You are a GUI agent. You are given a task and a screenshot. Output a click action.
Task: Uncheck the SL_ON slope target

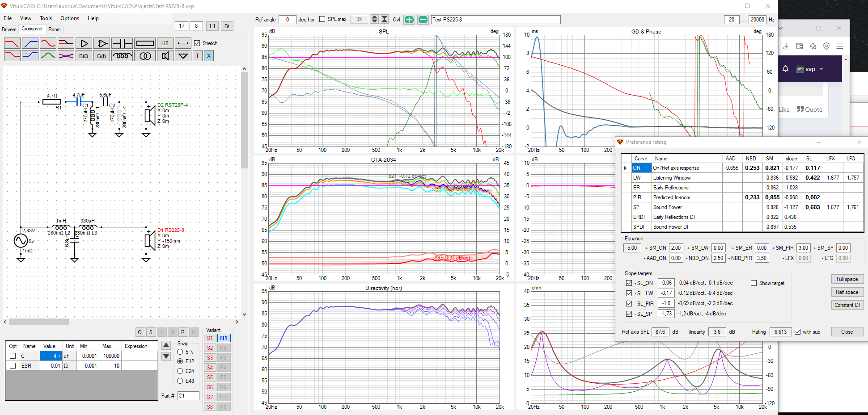click(629, 283)
